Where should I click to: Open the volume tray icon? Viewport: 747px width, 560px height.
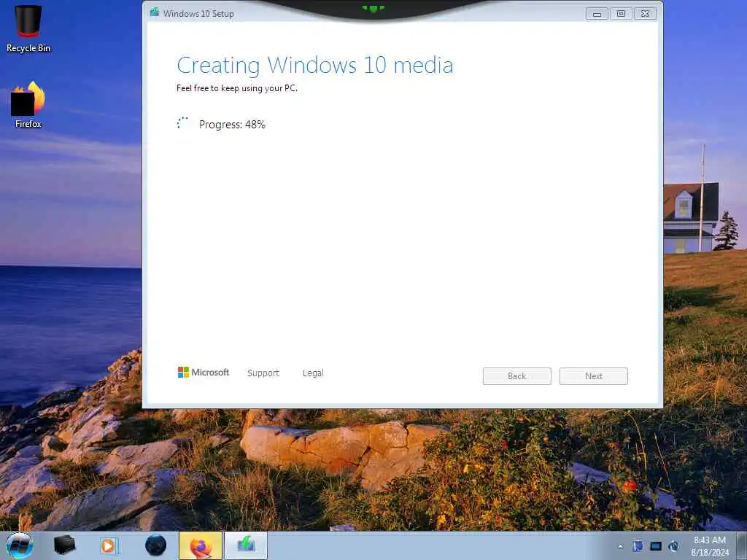click(673, 546)
